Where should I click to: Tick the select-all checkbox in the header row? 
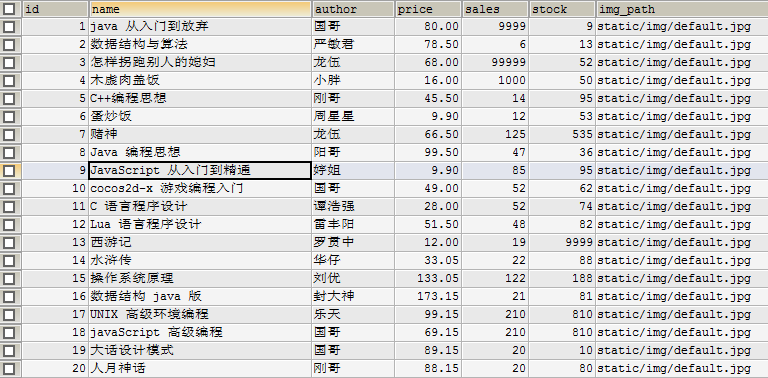tap(9, 8)
